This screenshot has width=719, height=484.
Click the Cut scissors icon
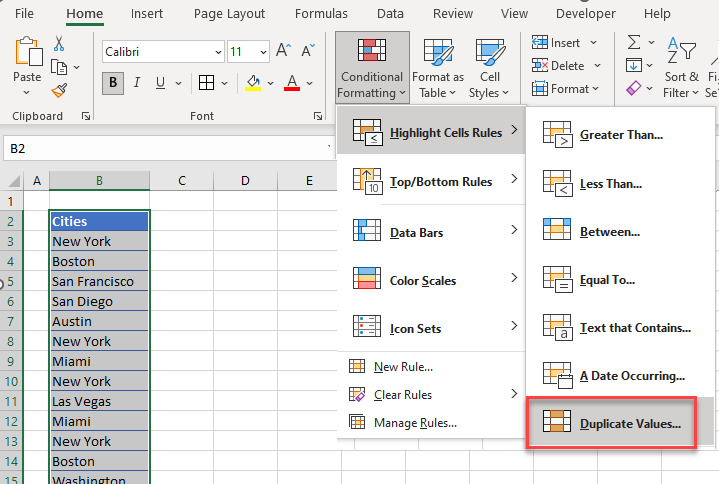click(x=59, y=43)
